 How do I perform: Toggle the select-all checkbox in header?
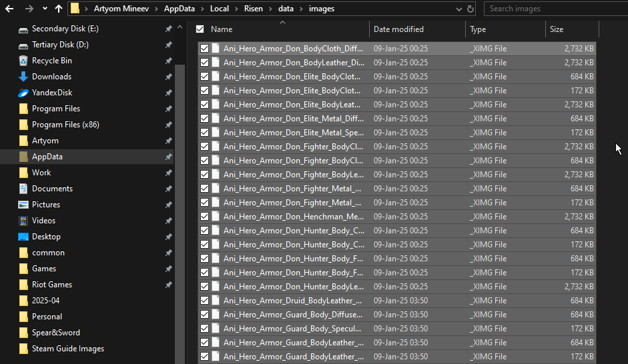point(200,29)
